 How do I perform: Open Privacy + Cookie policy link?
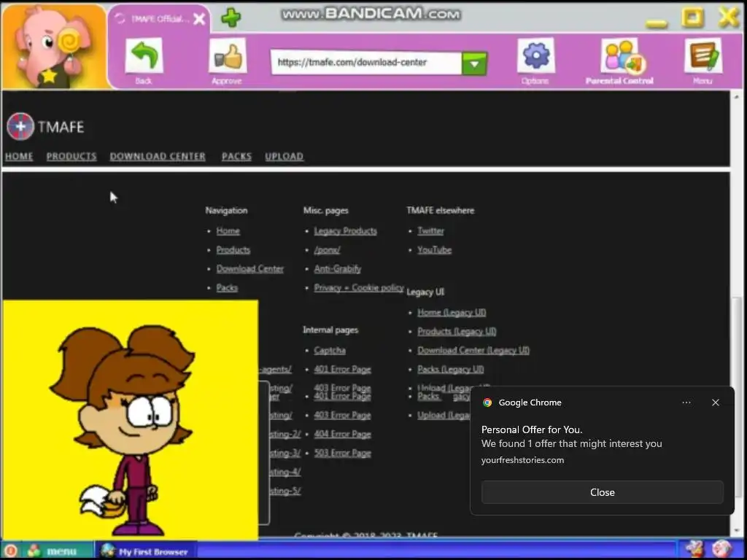(359, 287)
